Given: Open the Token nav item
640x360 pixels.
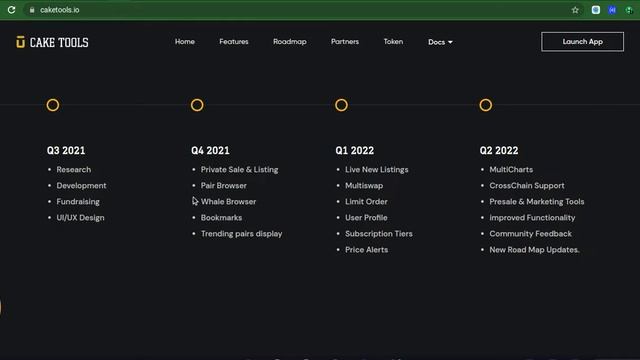Looking at the screenshot, I should [393, 42].
